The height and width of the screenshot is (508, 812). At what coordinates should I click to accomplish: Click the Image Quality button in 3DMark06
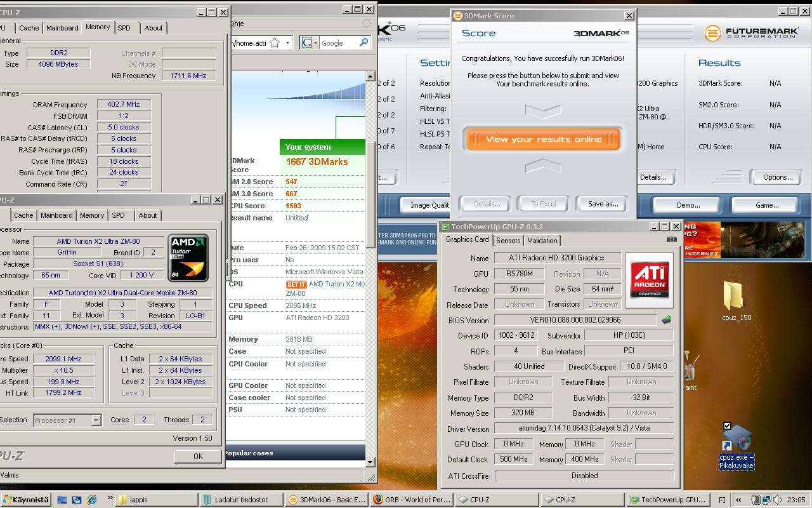[x=426, y=204]
